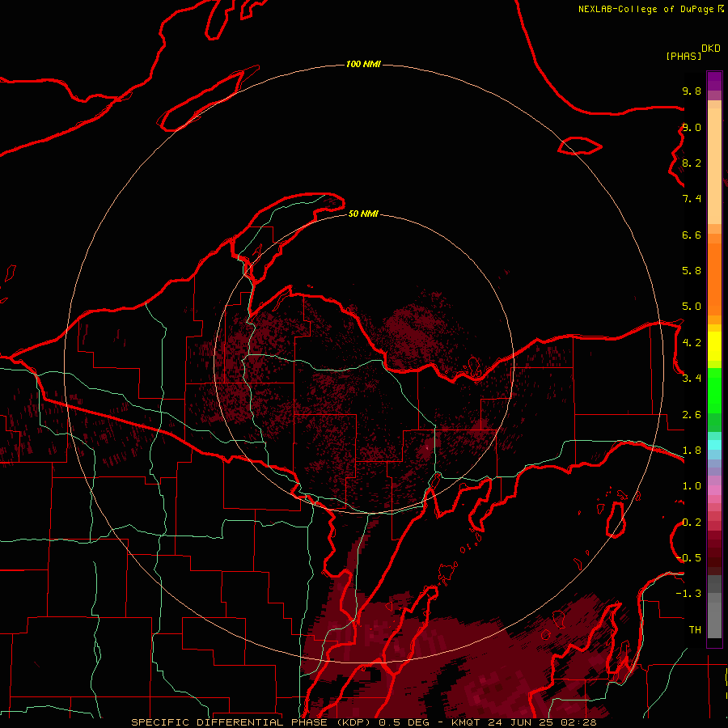This screenshot has width=728, height=728.
Task: Click the 100 NMI range ring label
Action: point(363,64)
